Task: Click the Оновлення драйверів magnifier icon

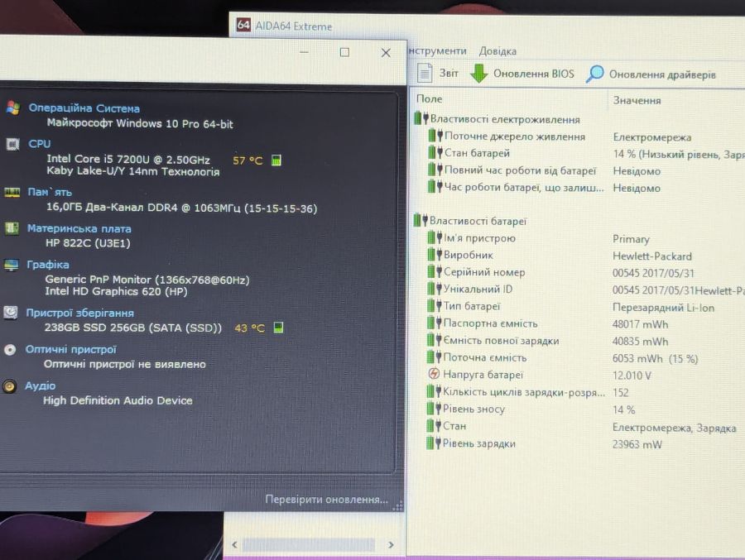Action: [594, 74]
